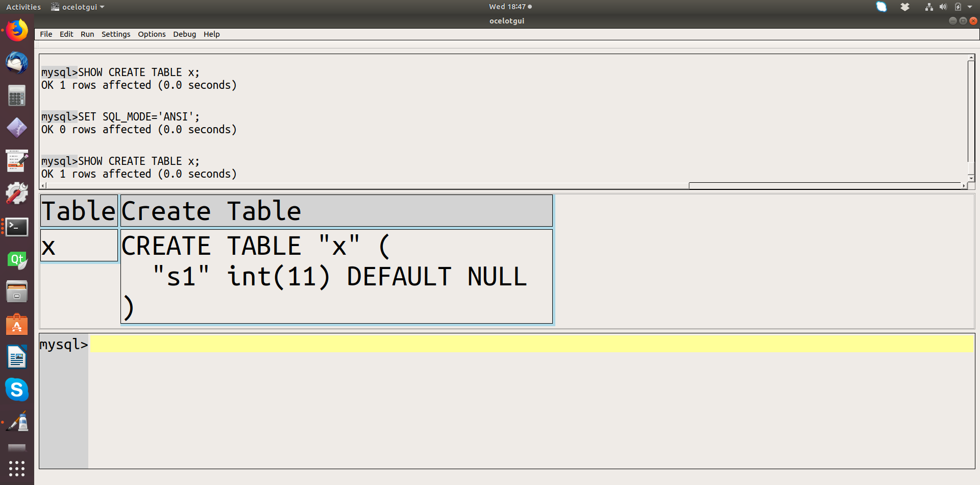Launch LibreOffice Writer from the dock

click(17, 357)
